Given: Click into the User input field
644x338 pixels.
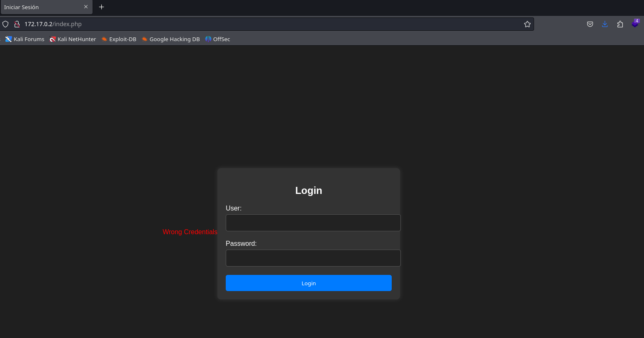Looking at the screenshot, I should tap(313, 223).
